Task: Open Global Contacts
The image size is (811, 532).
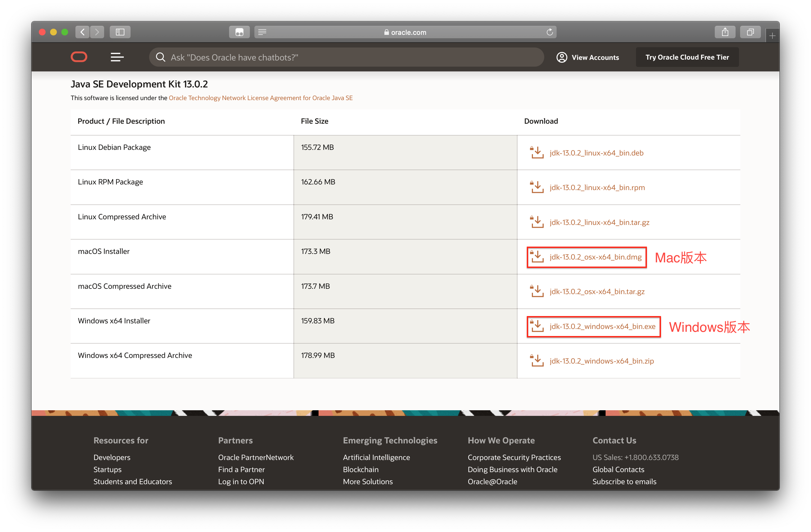Action: [618, 469]
